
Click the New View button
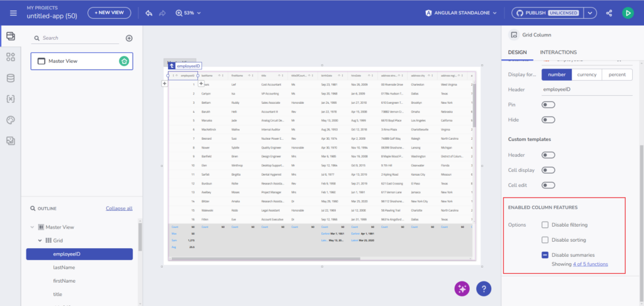[109, 13]
